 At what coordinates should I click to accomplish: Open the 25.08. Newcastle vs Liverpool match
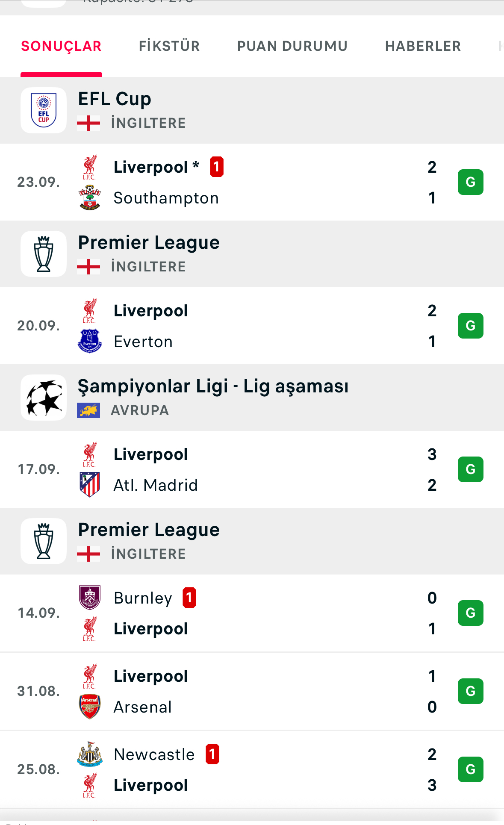pos(256,769)
